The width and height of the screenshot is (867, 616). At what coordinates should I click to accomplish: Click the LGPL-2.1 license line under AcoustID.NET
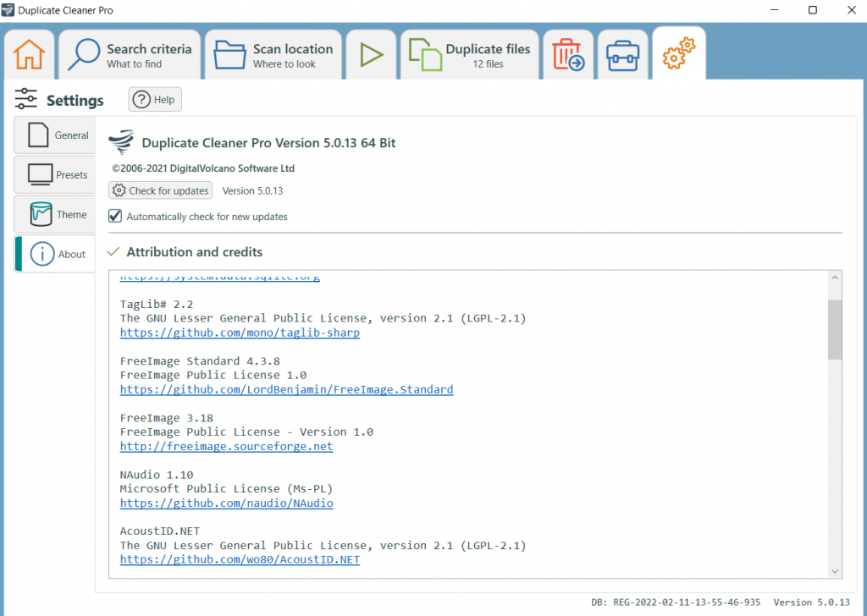(x=323, y=546)
